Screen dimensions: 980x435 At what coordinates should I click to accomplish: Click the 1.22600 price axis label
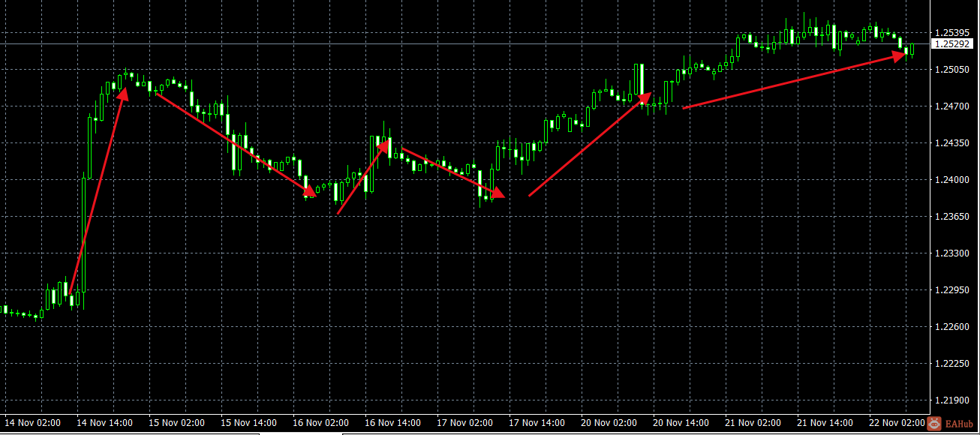click(x=951, y=327)
